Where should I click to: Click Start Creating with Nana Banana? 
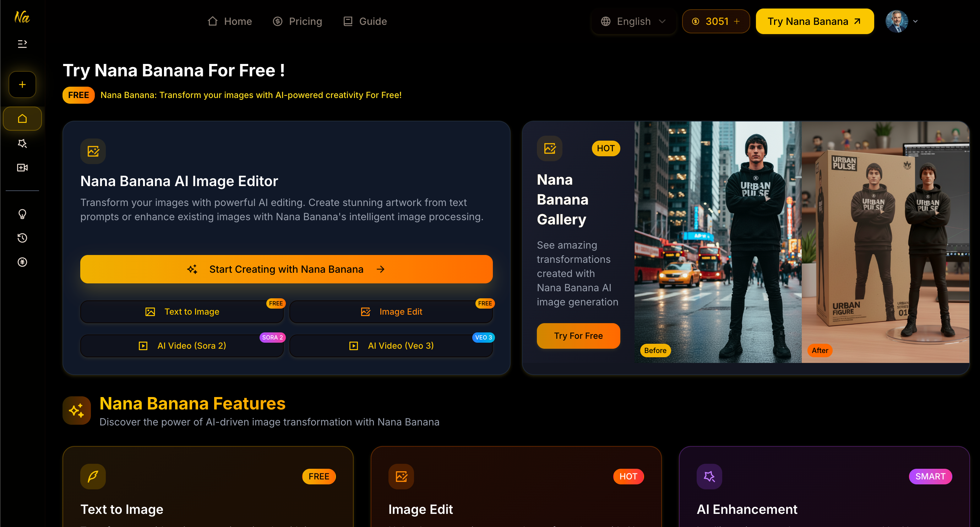pyautogui.click(x=286, y=269)
